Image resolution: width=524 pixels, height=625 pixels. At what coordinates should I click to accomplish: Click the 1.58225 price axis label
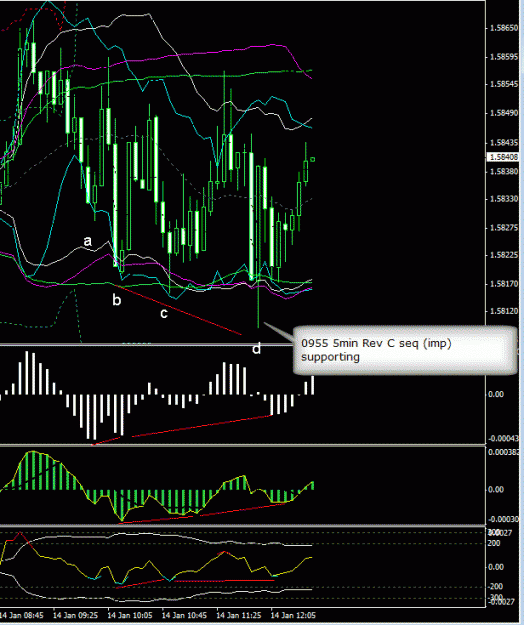coord(504,255)
